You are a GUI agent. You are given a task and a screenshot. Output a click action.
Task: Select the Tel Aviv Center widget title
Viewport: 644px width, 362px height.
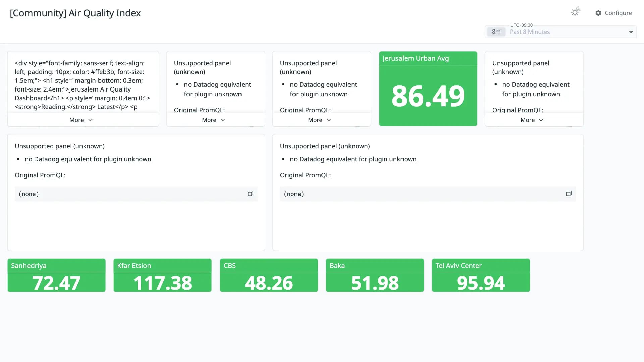click(459, 266)
